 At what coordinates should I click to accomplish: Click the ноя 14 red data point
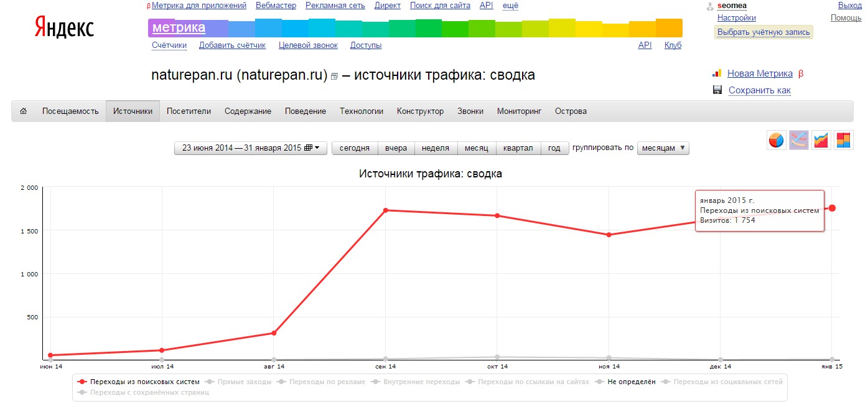tap(609, 235)
